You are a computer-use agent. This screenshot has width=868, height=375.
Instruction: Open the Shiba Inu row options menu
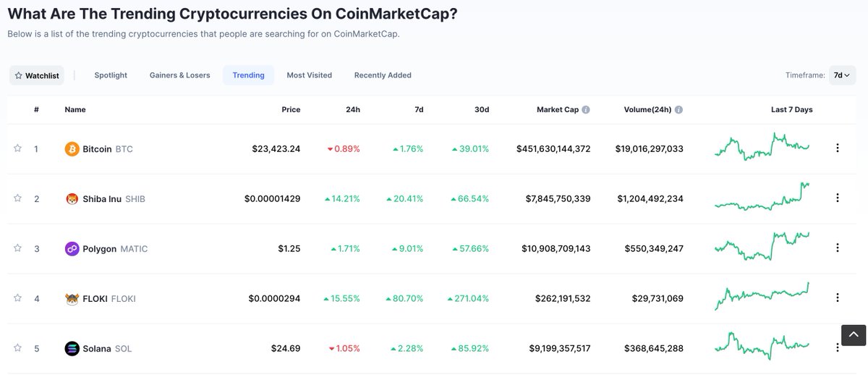(x=838, y=198)
